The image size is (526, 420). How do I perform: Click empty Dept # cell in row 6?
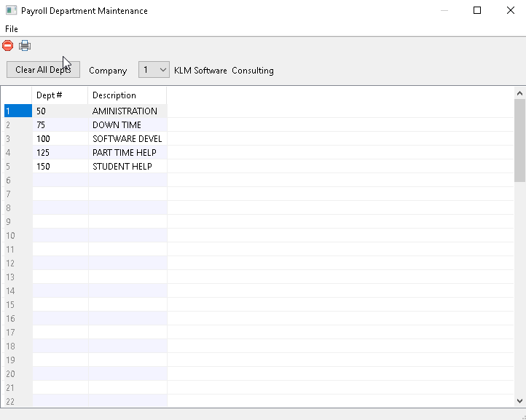tap(60, 180)
